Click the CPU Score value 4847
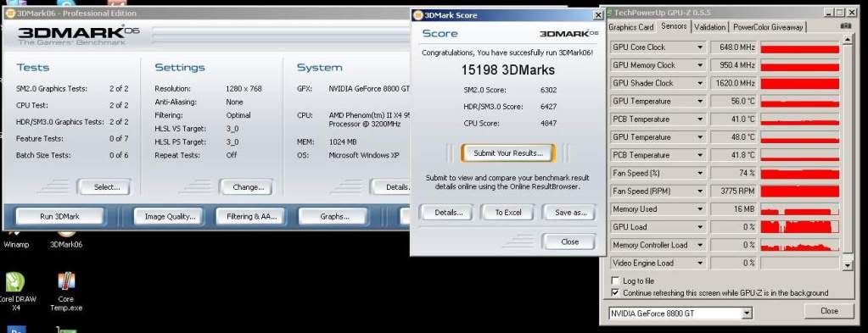This screenshot has height=333, width=868. point(548,124)
